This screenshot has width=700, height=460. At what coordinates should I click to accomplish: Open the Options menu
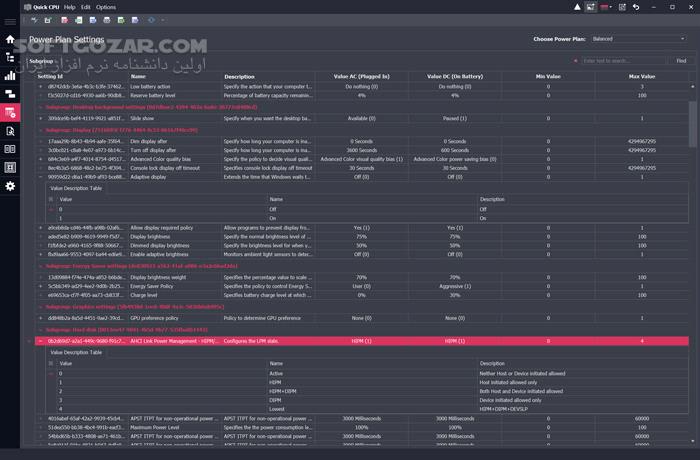click(106, 6)
